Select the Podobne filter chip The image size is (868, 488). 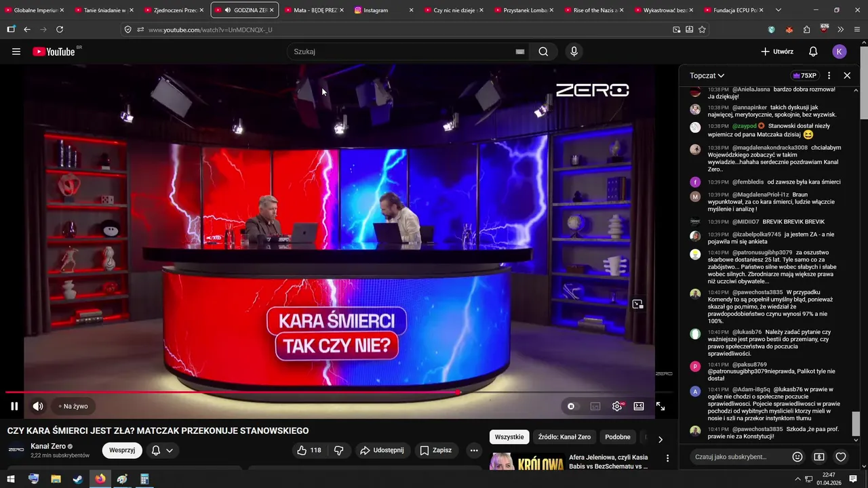coord(617,437)
